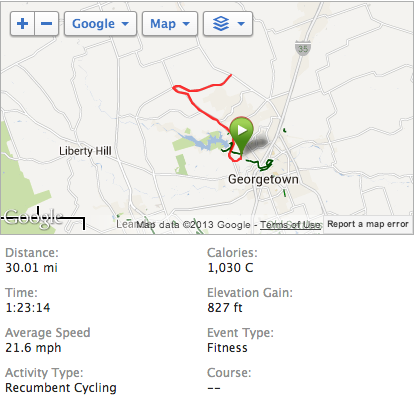Click the Google logo on map
The image size is (415, 401).
click(x=33, y=218)
